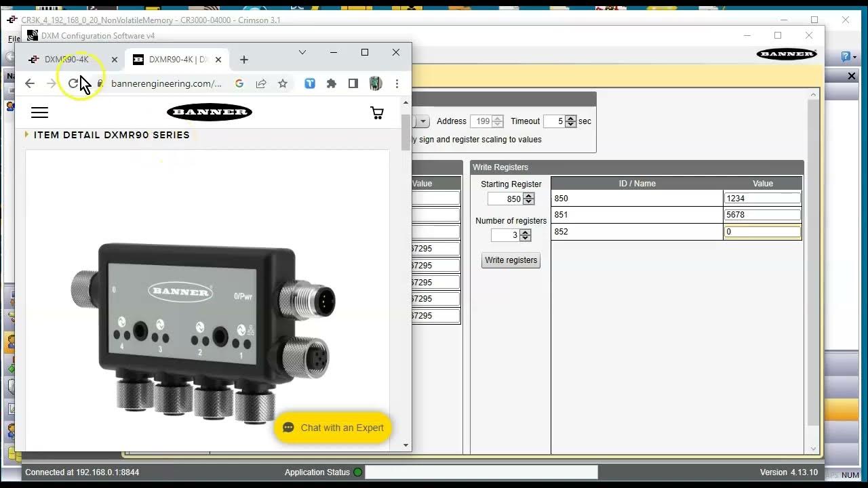Click the DXM Configuration Software title icon

pyautogui.click(x=33, y=35)
